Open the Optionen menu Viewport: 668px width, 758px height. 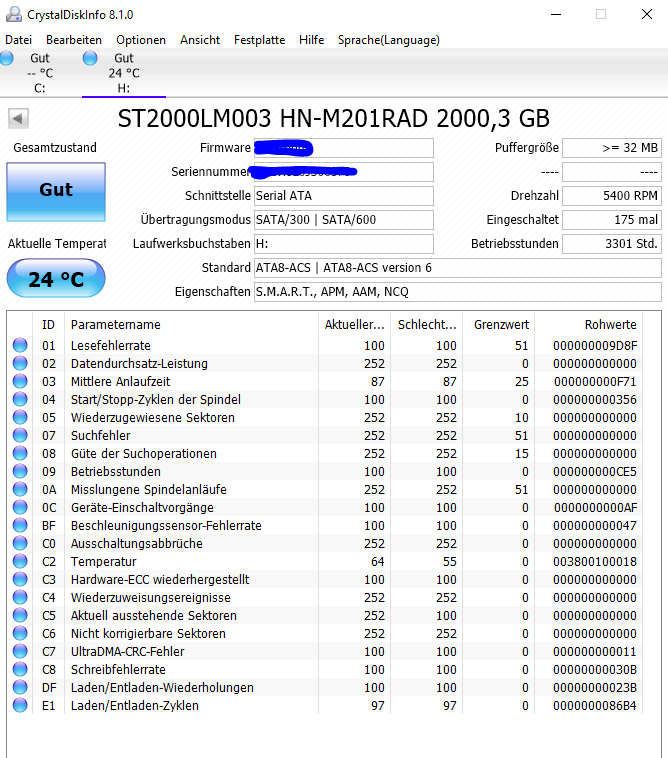coord(141,40)
